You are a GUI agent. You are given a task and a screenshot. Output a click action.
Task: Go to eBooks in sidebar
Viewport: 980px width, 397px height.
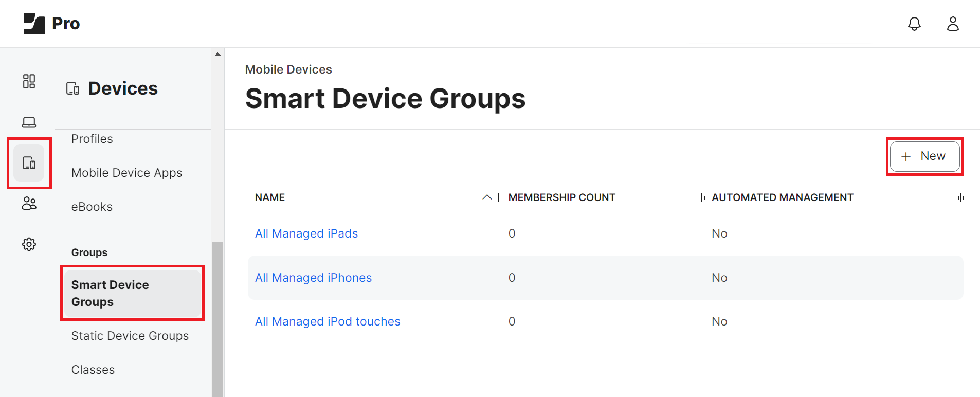tap(92, 207)
